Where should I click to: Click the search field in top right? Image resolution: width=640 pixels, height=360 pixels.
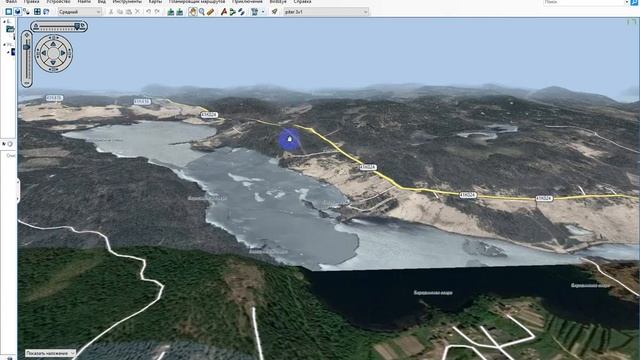(584, 2)
